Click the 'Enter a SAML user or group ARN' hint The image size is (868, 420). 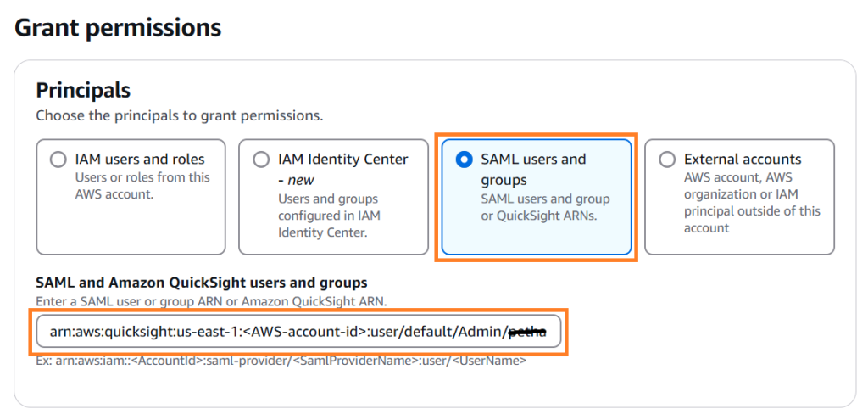[x=211, y=301]
